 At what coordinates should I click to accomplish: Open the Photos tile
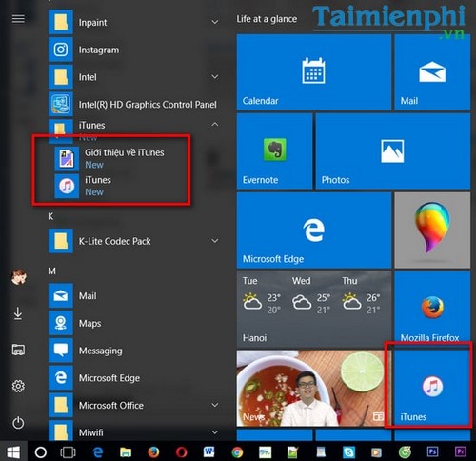[393, 151]
